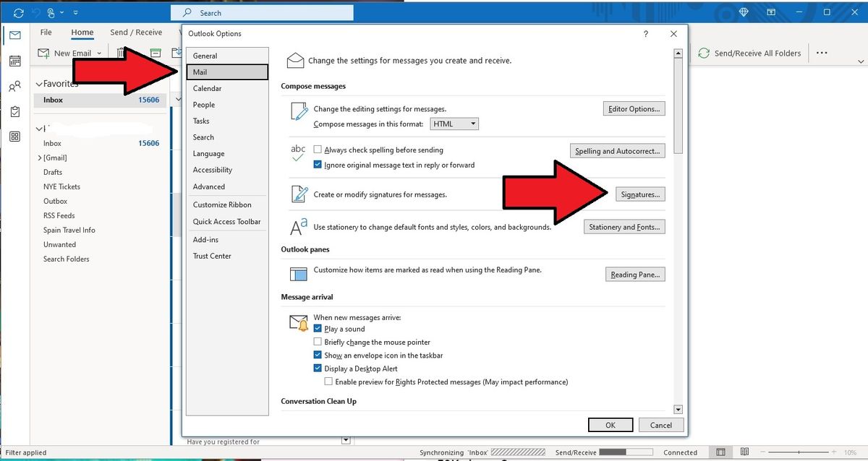The width and height of the screenshot is (868, 461).
Task: Click the ribbon overflow three dots
Action: point(822,53)
